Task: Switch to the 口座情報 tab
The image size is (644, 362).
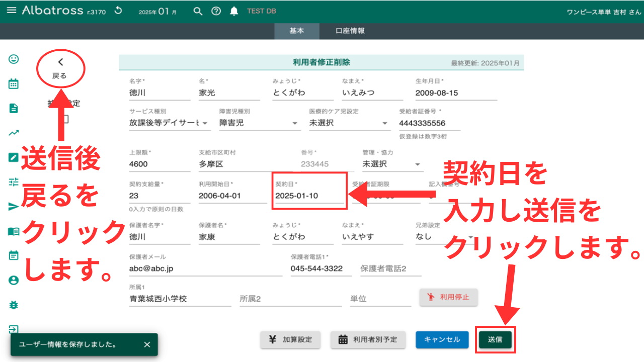Action: 350,31
